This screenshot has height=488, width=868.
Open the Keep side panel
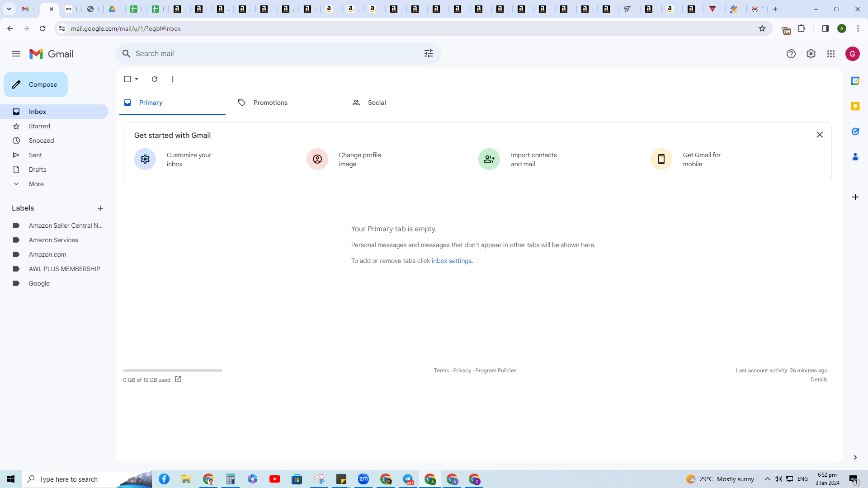[855, 106]
